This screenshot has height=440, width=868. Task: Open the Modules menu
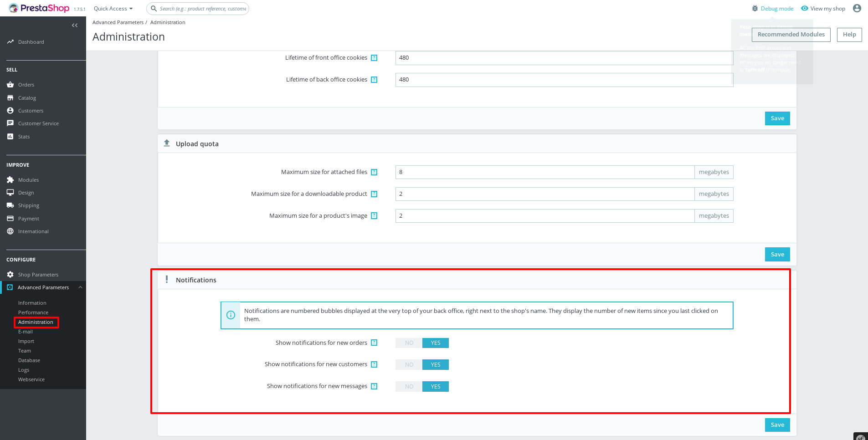click(x=28, y=180)
